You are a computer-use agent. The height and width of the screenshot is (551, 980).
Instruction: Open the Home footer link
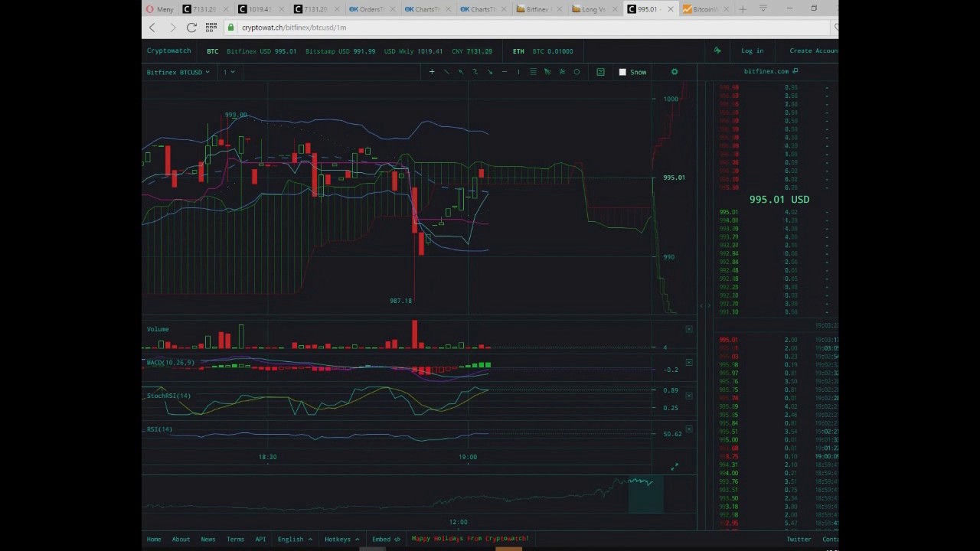point(154,539)
